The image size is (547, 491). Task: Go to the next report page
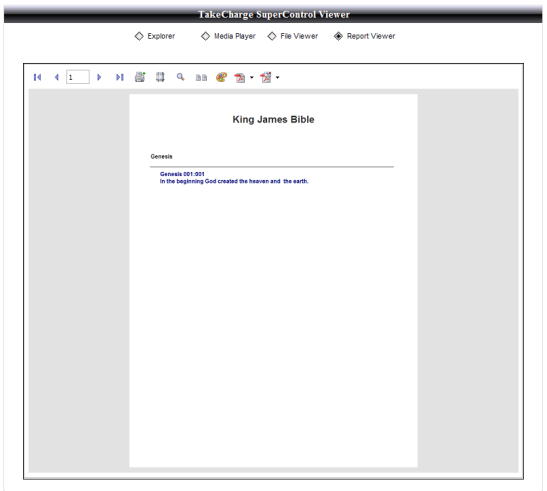click(x=99, y=77)
